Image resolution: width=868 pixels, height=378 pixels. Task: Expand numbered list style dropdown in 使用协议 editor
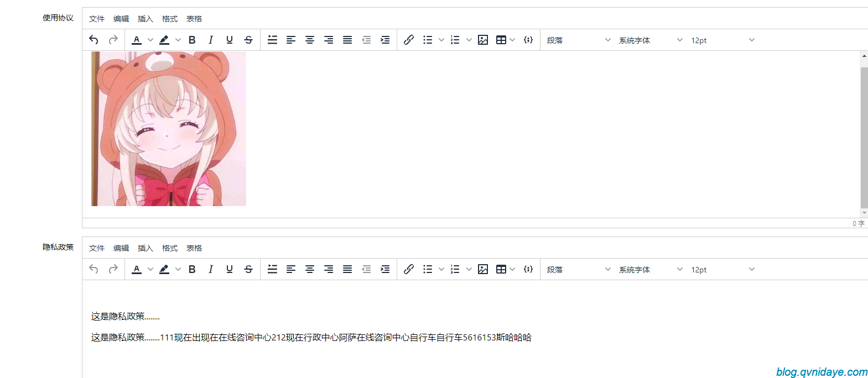pos(469,40)
